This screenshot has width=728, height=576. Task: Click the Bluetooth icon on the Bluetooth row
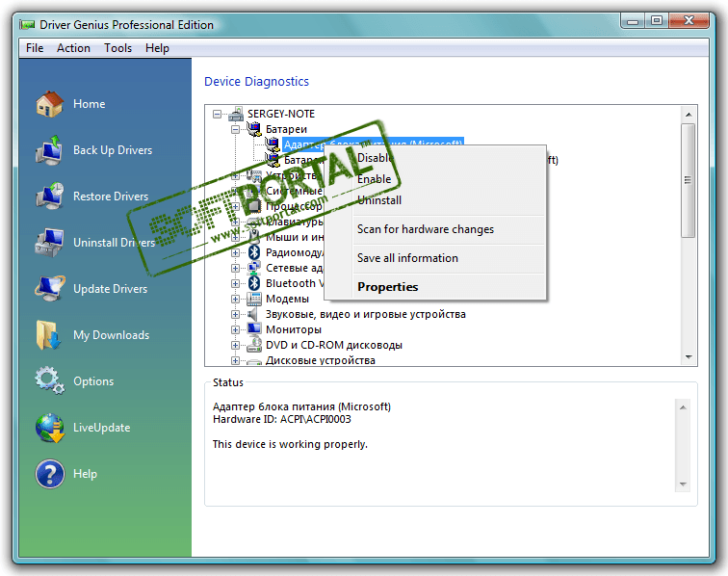(254, 283)
